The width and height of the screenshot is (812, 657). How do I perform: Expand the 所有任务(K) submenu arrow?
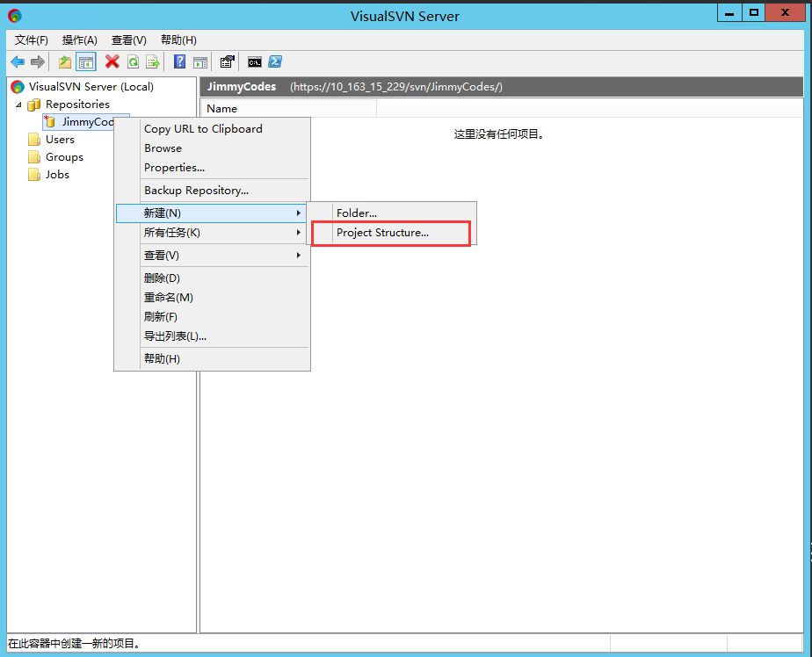[x=298, y=233]
